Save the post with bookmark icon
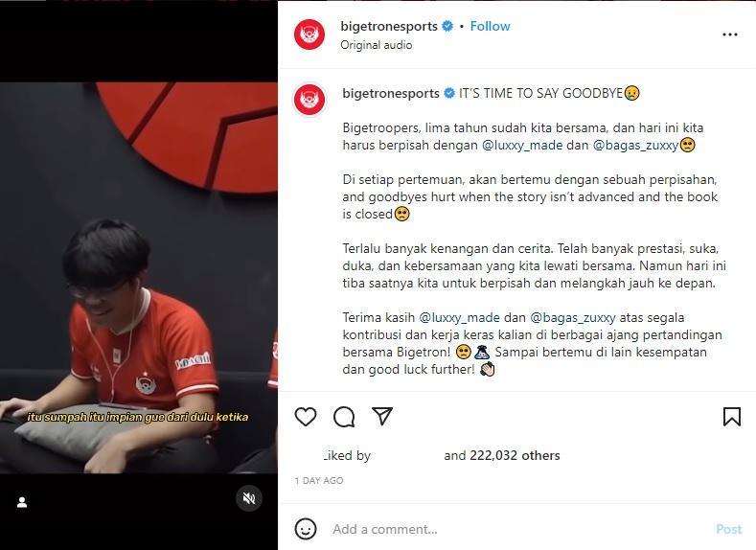Screen dimensions: 756x550 point(731,417)
